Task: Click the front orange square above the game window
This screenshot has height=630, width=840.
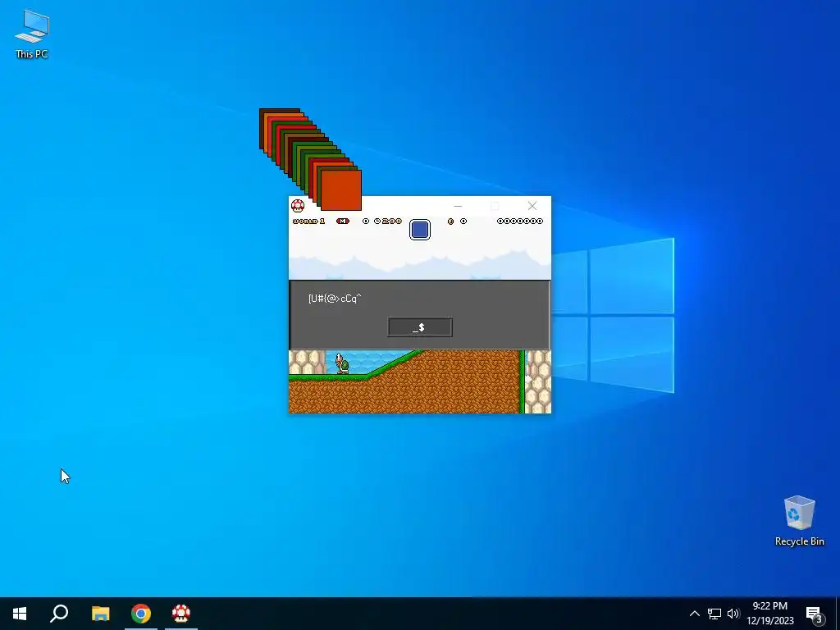Action: point(341,190)
